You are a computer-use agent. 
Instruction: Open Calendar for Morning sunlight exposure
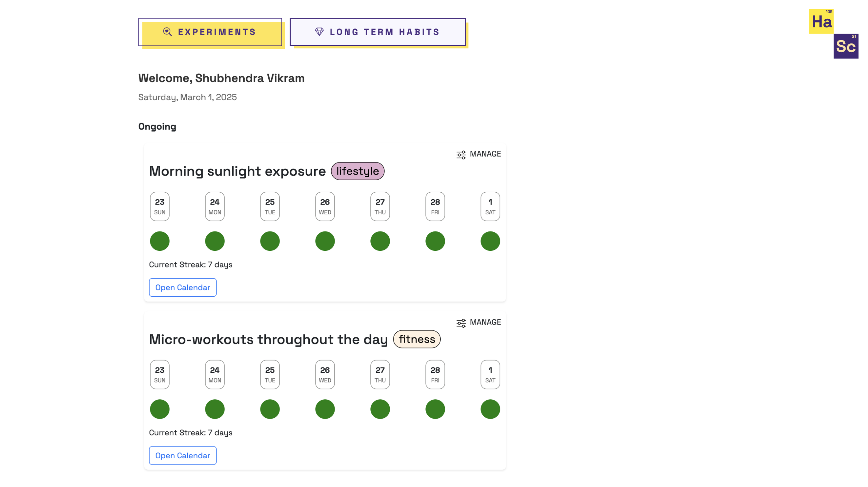(x=183, y=287)
